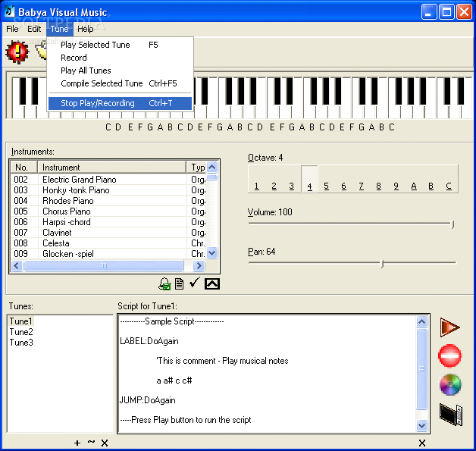Choose Stop Play/Recording menu item
The width and height of the screenshot is (476, 451).
[120, 103]
